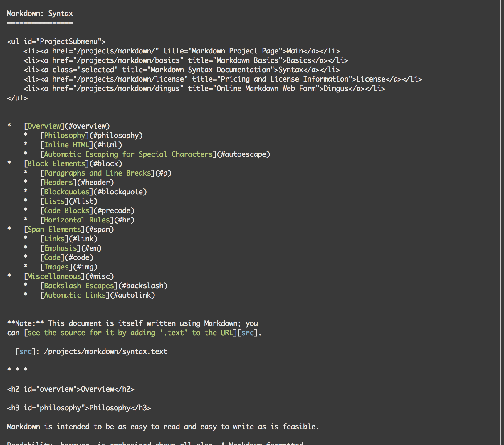Image resolution: width=504 pixels, height=445 pixels.
Task: Click the [Horizontal Rules] link text
Action: pos(77,220)
